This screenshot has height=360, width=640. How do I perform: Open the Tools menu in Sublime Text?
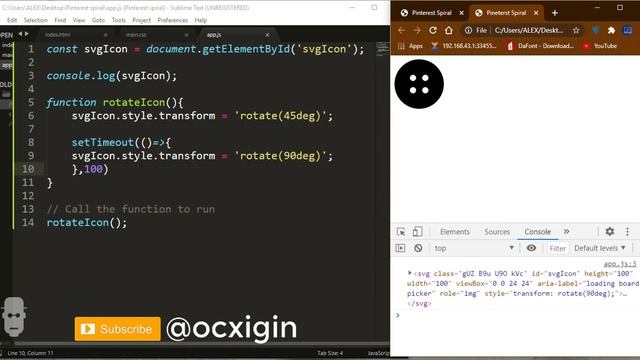pyautogui.click(x=119, y=20)
